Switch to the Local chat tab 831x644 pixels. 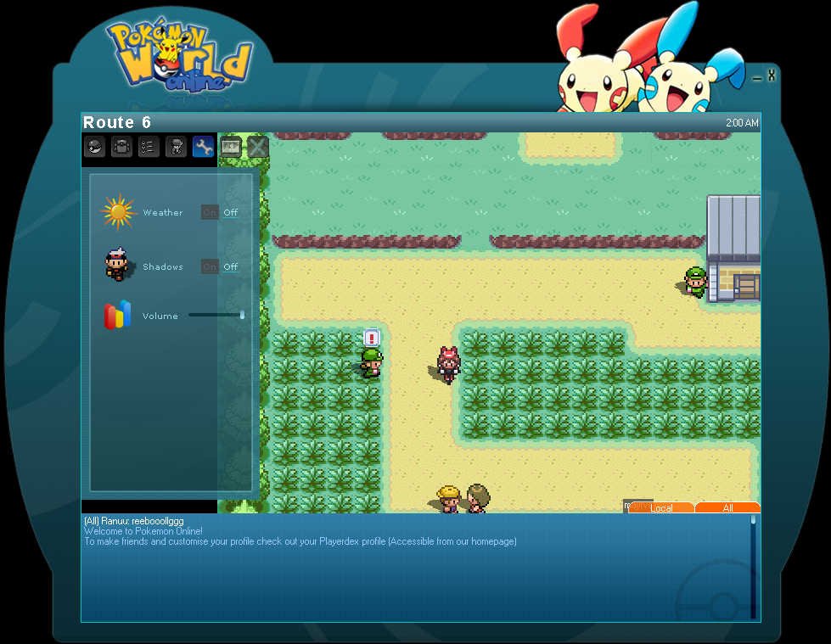point(661,507)
